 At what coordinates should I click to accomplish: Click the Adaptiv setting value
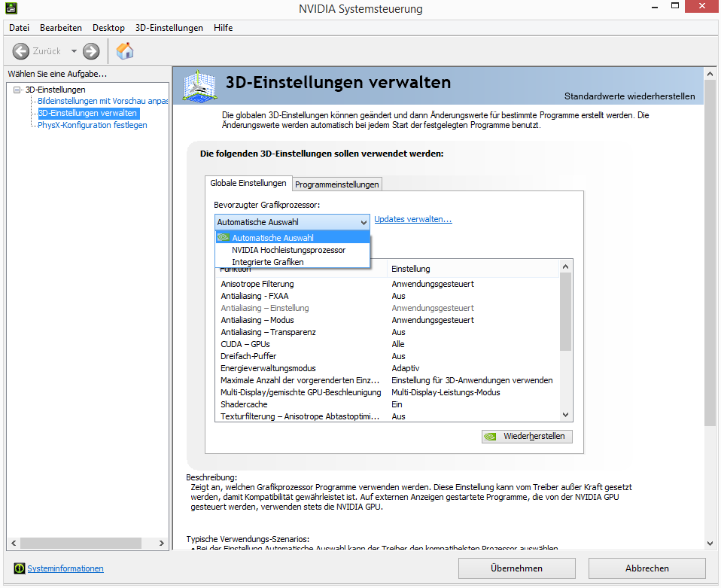(406, 368)
